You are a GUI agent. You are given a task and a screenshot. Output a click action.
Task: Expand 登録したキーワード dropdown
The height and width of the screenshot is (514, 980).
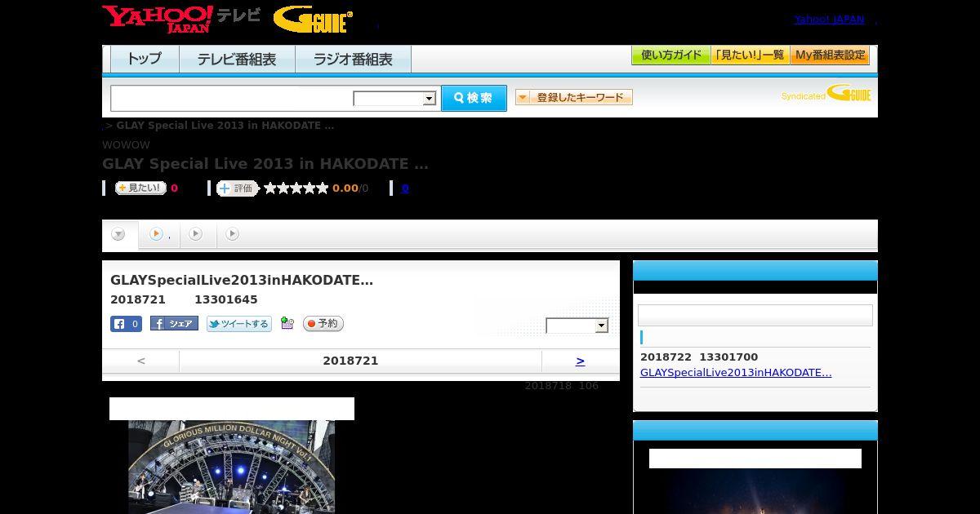(x=574, y=97)
